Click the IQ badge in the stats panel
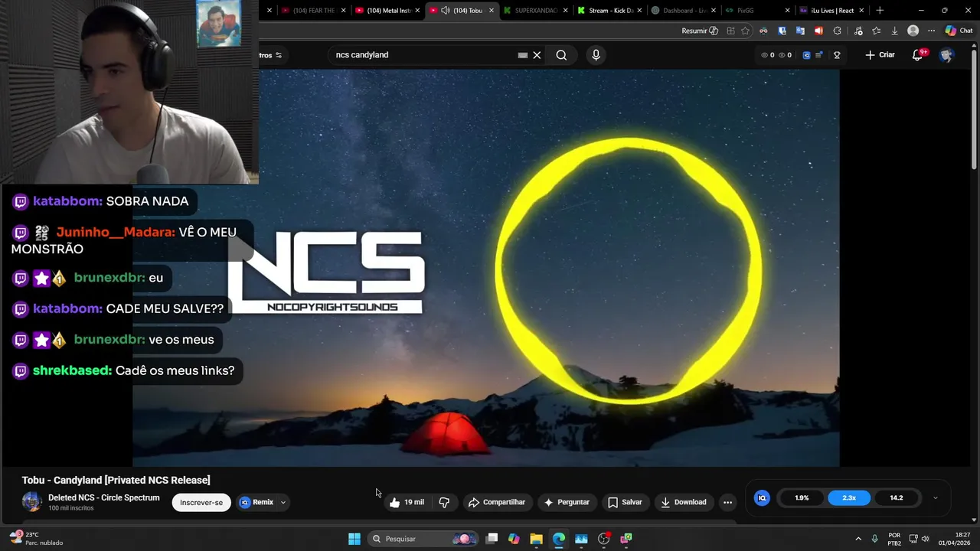This screenshot has height=551, width=980. coord(762,498)
